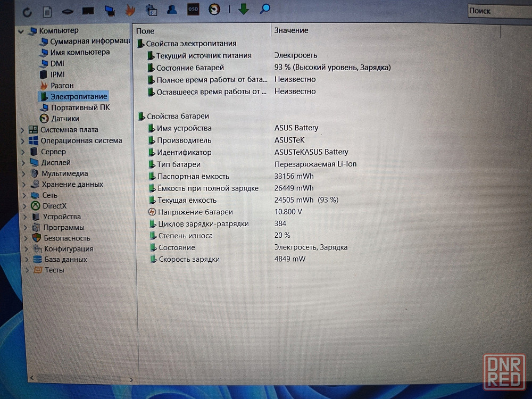The height and width of the screenshot is (399, 532).
Task: Collapse the Компьютер tree node
Action: (21, 31)
